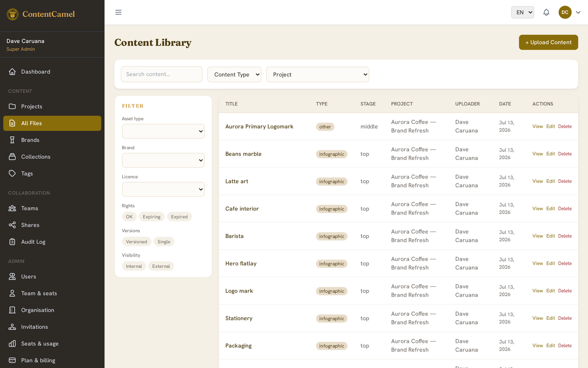Screen dimensions: 588x368
Task: Open the Brand filter dropdown
Action: [163, 160]
